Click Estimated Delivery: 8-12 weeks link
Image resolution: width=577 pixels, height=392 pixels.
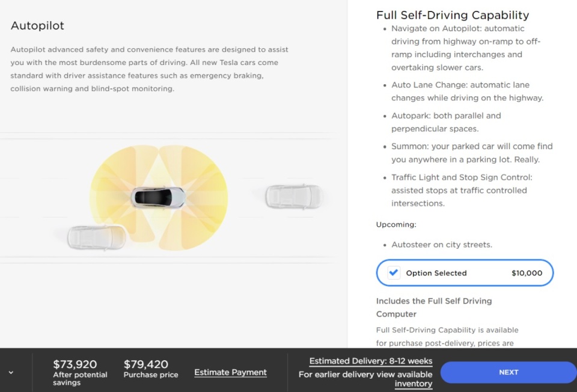click(x=370, y=361)
